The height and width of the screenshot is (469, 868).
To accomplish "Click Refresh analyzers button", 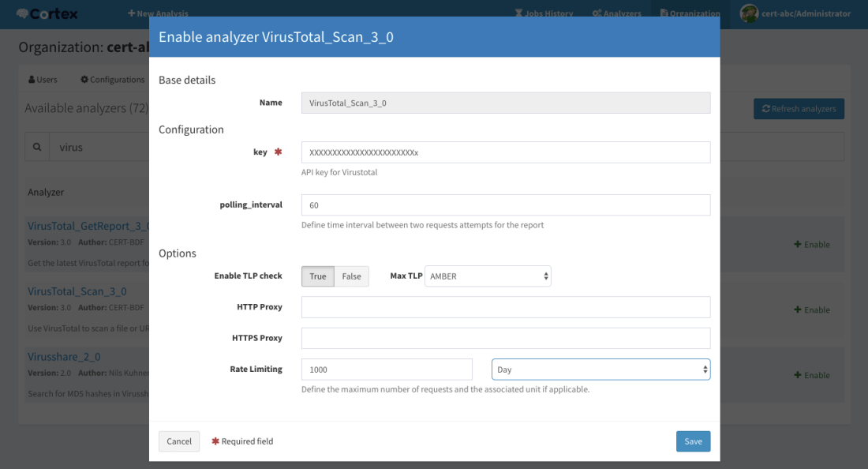I will point(799,109).
